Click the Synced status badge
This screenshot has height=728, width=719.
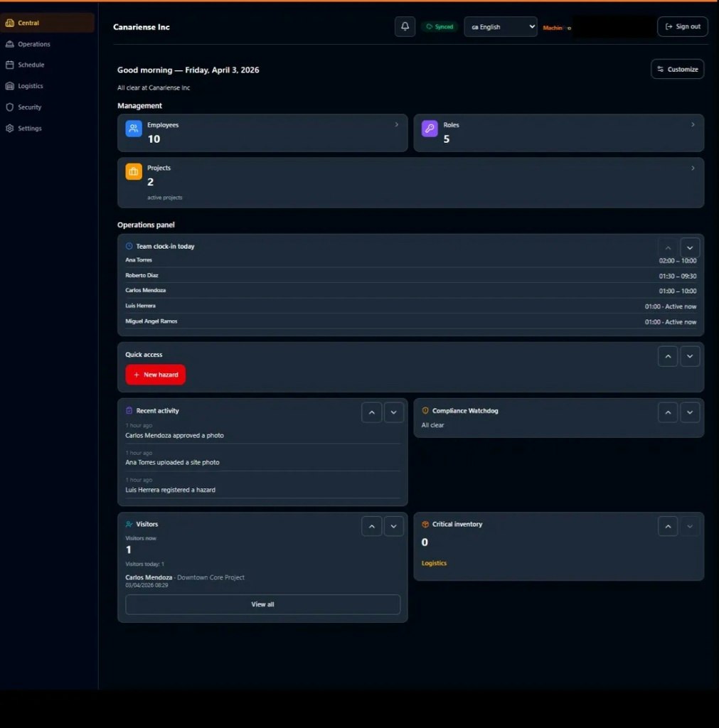440,26
